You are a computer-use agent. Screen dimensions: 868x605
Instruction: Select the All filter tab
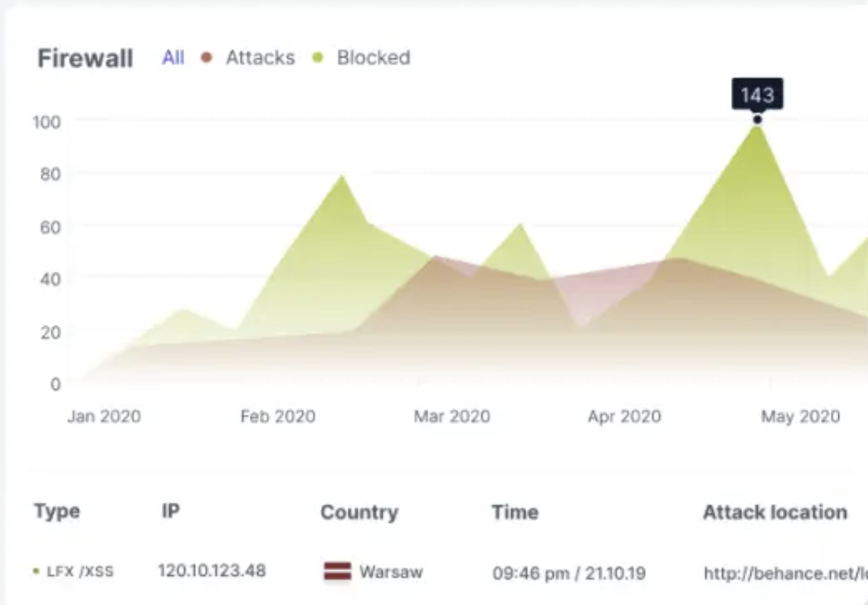[173, 57]
